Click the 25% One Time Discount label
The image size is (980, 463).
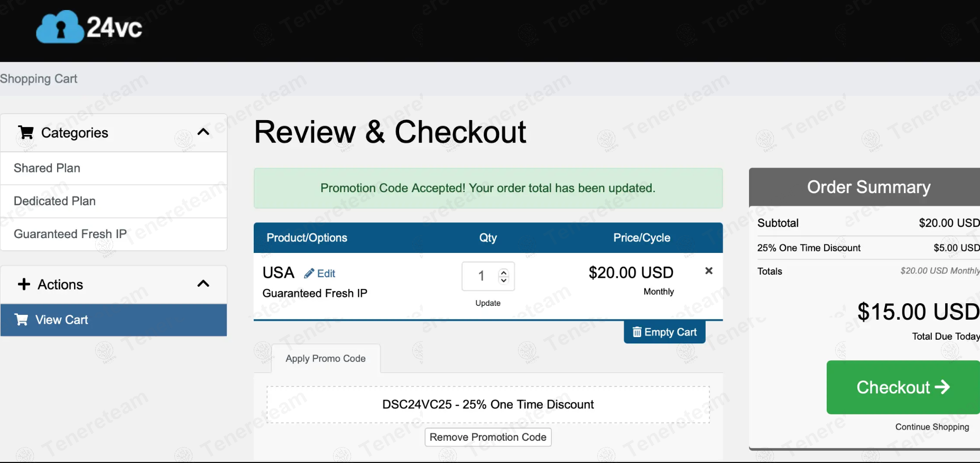tap(809, 248)
